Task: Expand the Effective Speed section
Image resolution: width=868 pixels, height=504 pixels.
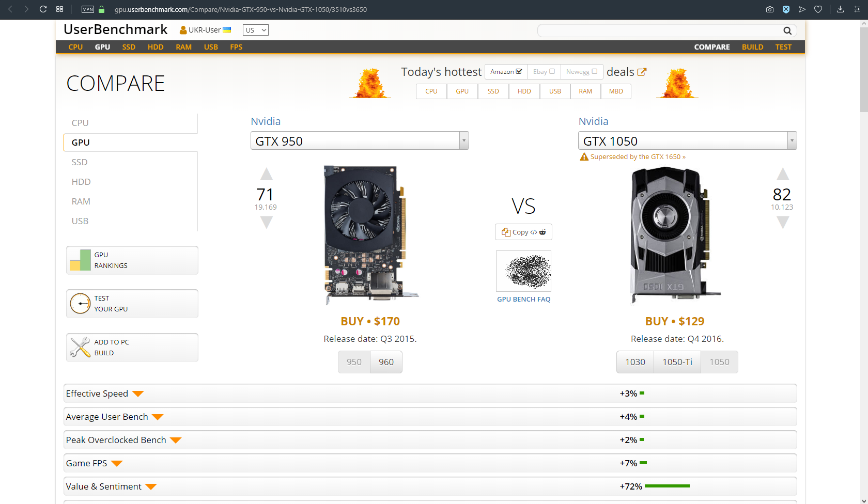Action: 137,394
